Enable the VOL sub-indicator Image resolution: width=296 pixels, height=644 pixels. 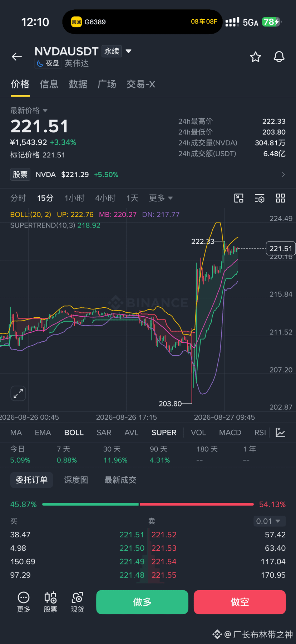tap(198, 433)
